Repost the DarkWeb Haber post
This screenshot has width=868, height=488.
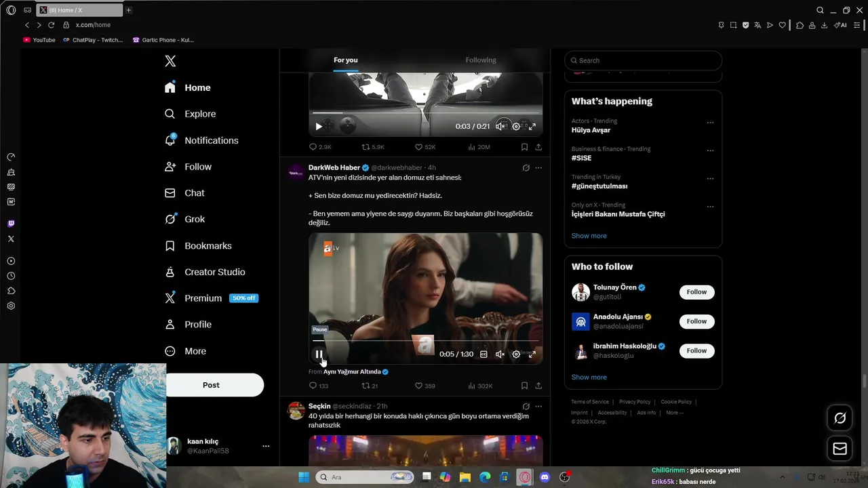point(370,386)
